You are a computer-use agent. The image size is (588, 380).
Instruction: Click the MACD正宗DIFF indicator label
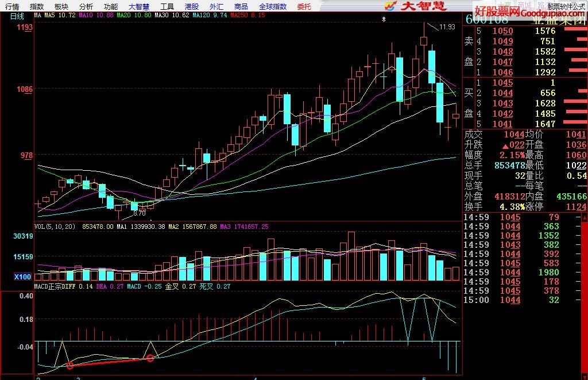(55, 286)
